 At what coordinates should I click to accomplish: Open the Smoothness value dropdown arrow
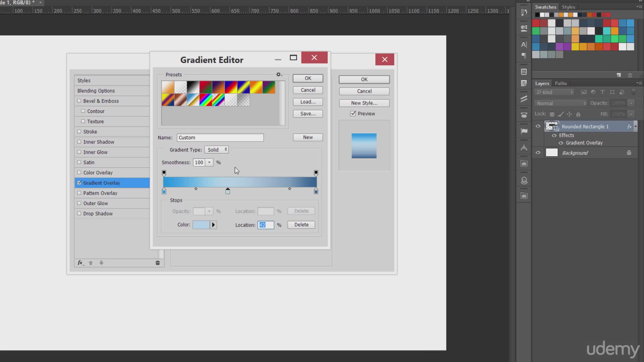tap(209, 163)
